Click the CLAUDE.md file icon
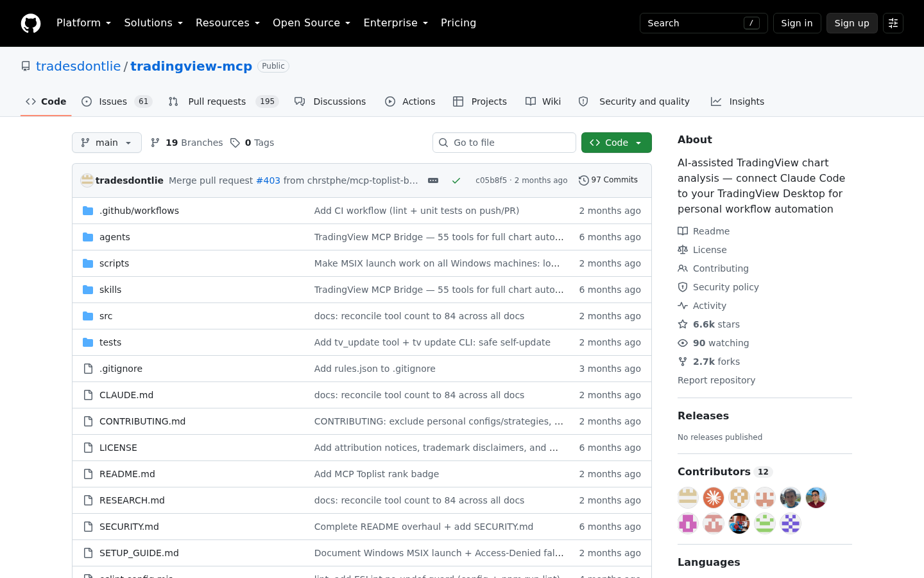Screen dimensions: 924x578 (88, 395)
